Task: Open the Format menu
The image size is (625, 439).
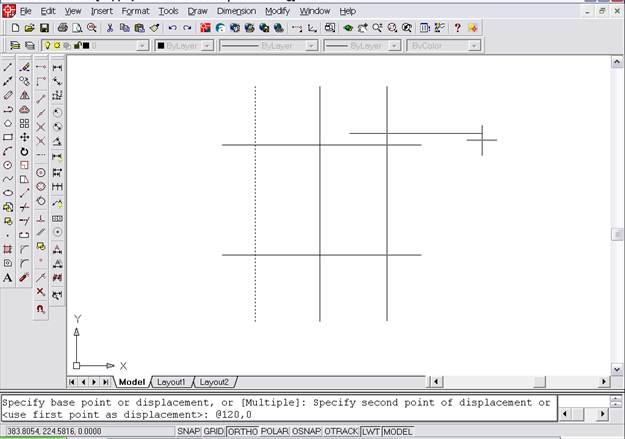Action: click(x=136, y=11)
